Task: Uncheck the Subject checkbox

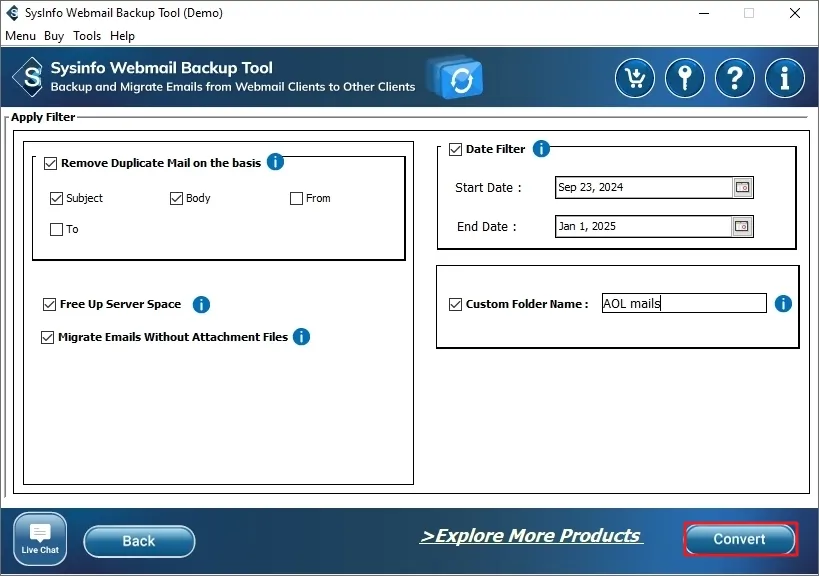Action: [x=56, y=198]
